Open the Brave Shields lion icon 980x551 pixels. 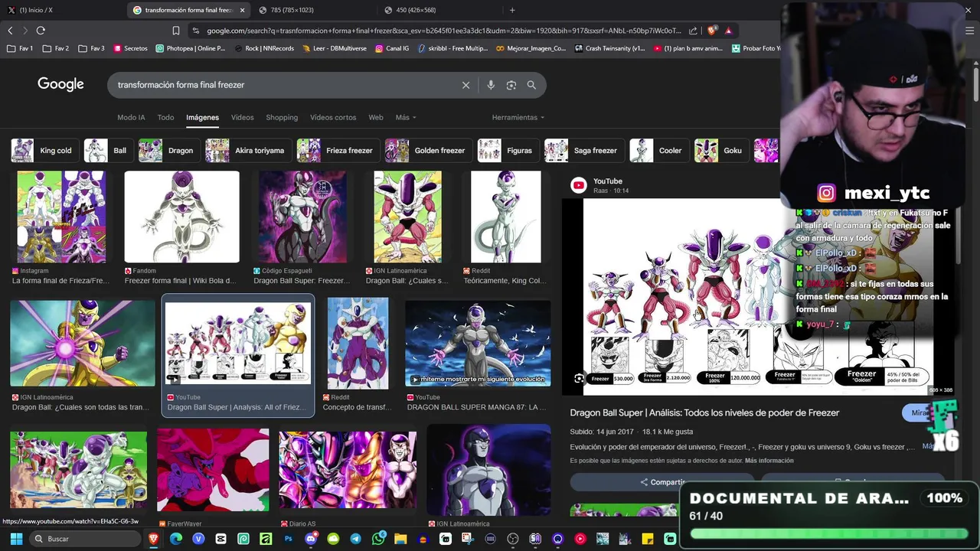click(x=712, y=31)
